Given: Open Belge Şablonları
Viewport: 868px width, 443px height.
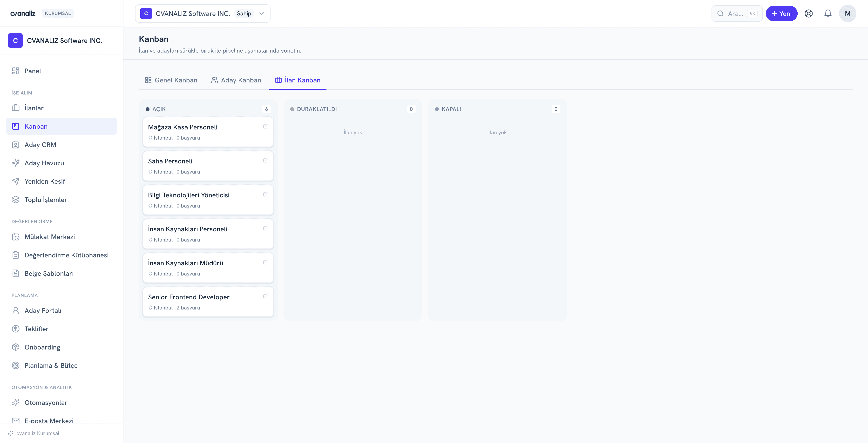Looking at the screenshot, I should coord(61,274).
